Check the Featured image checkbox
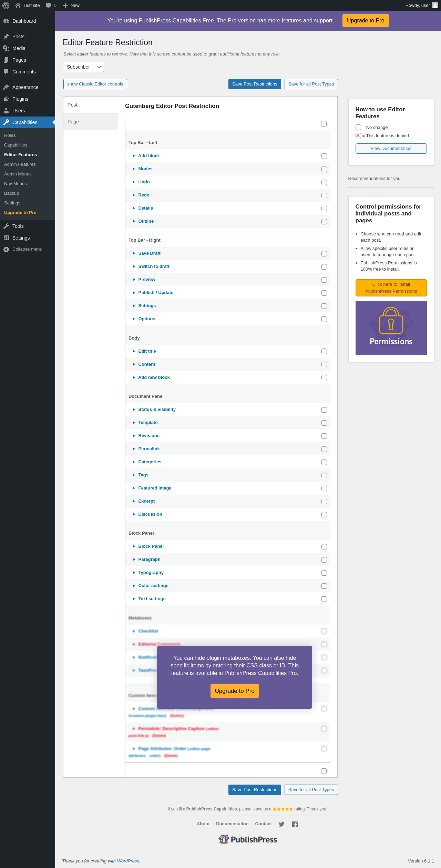The image size is (441, 868). pyautogui.click(x=324, y=488)
